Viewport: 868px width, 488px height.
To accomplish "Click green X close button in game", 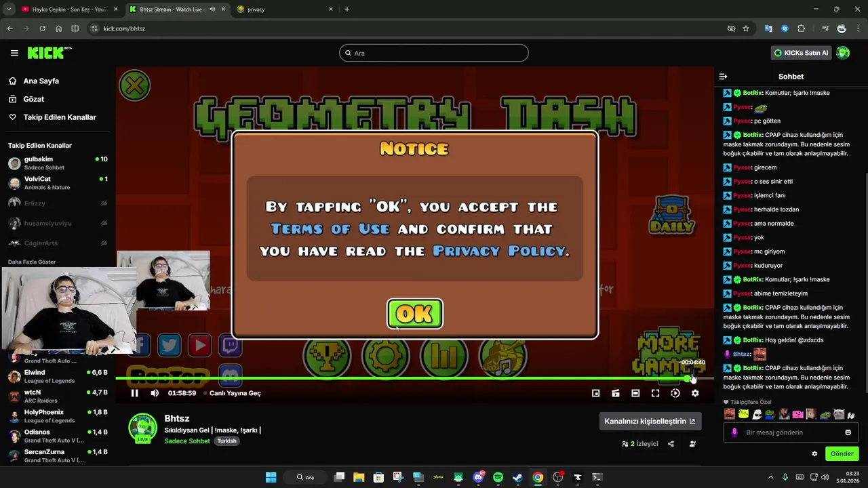I will (x=135, y=85).
